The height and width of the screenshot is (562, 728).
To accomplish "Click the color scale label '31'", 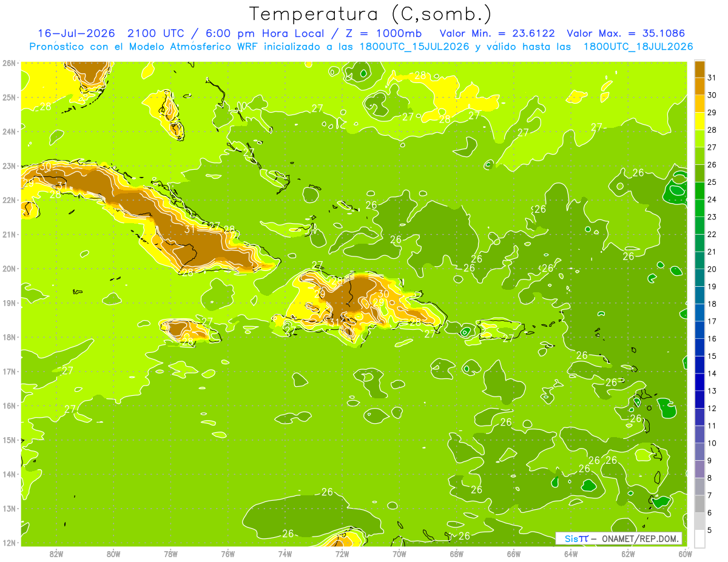I will 712,78.
